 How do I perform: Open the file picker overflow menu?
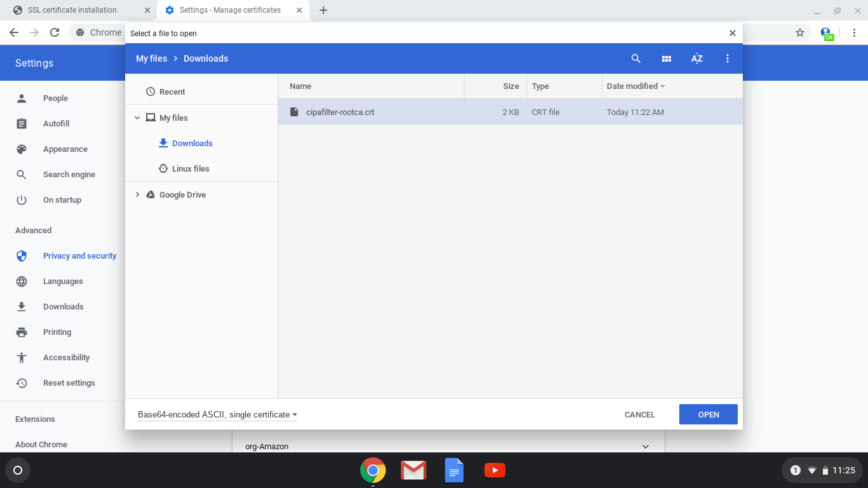[727, 58]
